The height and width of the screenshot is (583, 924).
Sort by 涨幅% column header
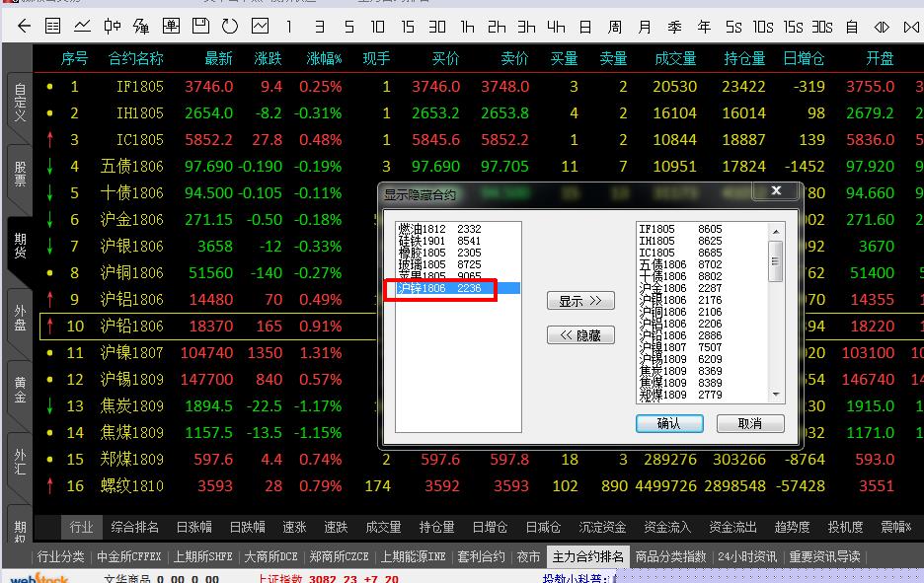pyautogui.click(x=324, y=59)
